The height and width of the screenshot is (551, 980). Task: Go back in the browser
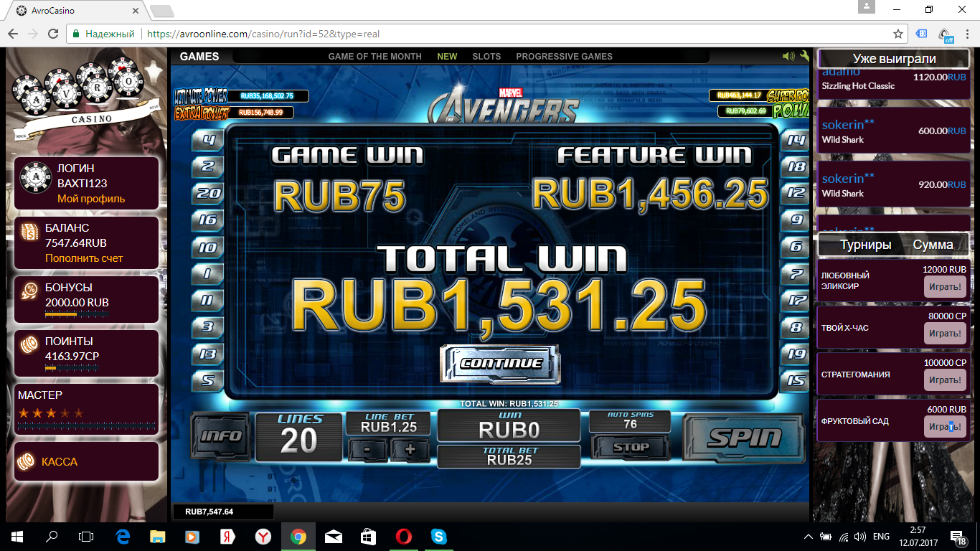pos(13,34)
